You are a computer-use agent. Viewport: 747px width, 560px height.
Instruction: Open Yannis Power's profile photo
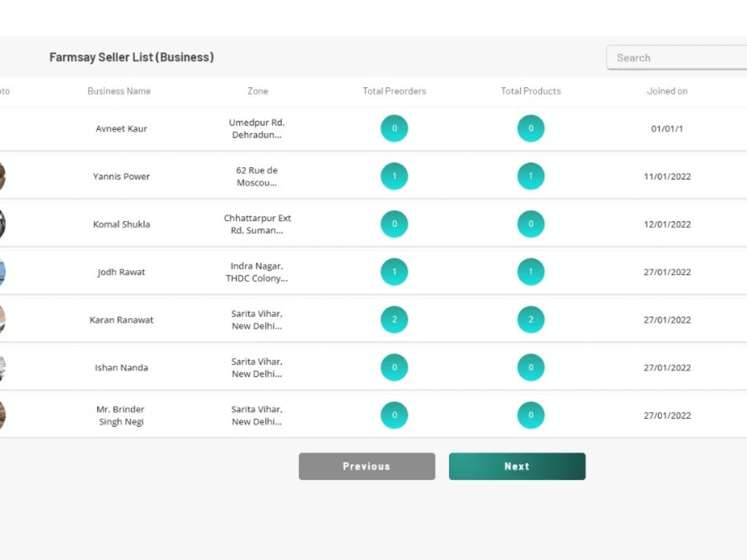point(2,176)
